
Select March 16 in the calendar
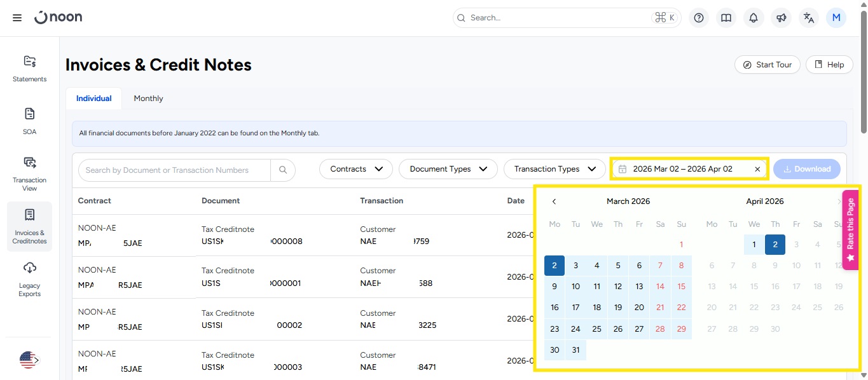point(555,308)
